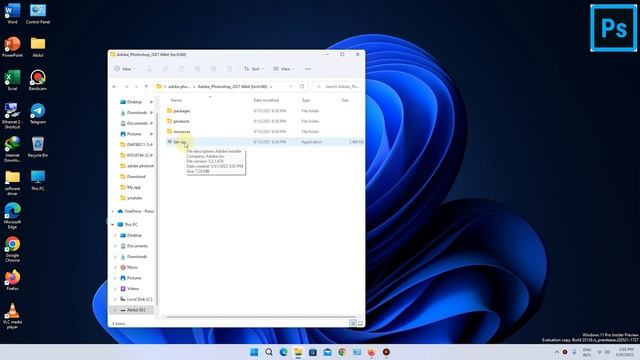Go back with the Explorer back arrow
The height and width of the screenshot is (360, 640).
[115, 87]
